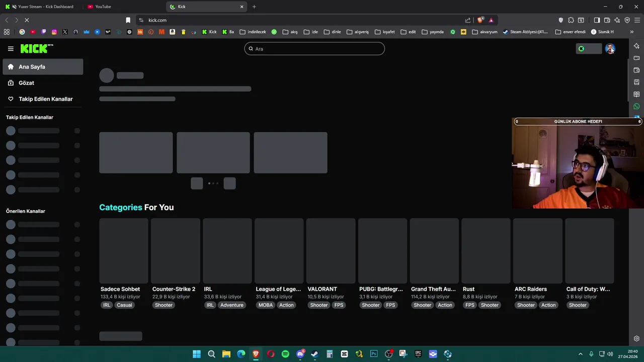
Task: Close the active Kick browser tab
Action: pos(242,7)
